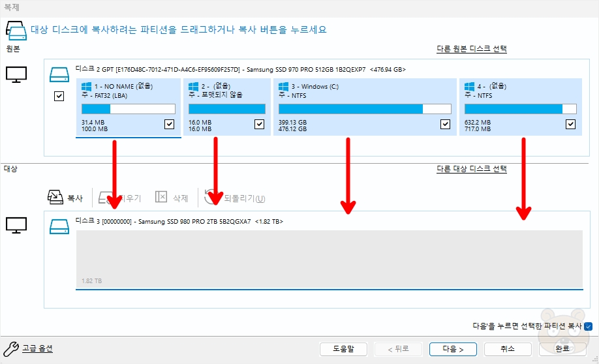Screen dimensions: 599x364
Task: Click Windows logo on partition 2 unformatted
Action: 193,87
